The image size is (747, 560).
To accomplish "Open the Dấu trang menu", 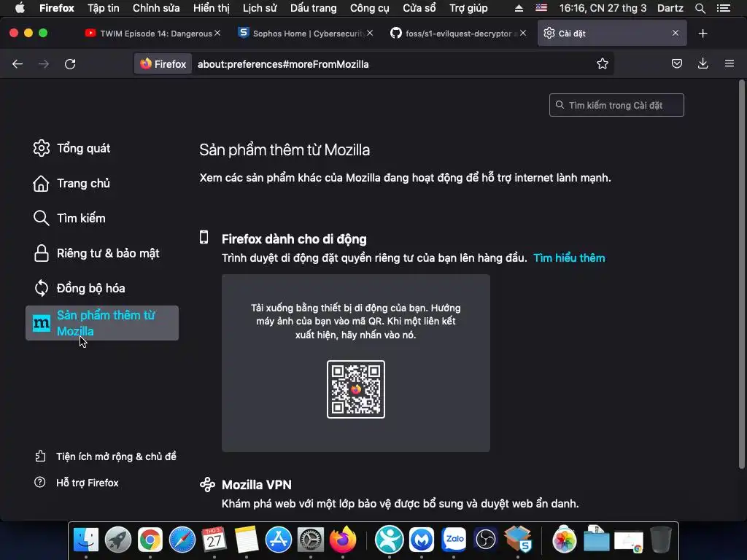I will click(x=313, y=8).
